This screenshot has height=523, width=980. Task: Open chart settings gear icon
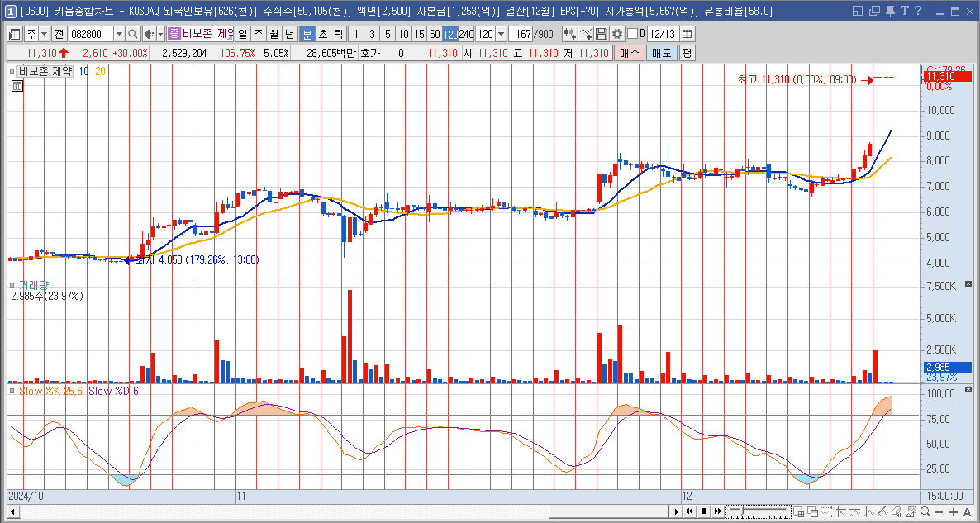[617, 35]
